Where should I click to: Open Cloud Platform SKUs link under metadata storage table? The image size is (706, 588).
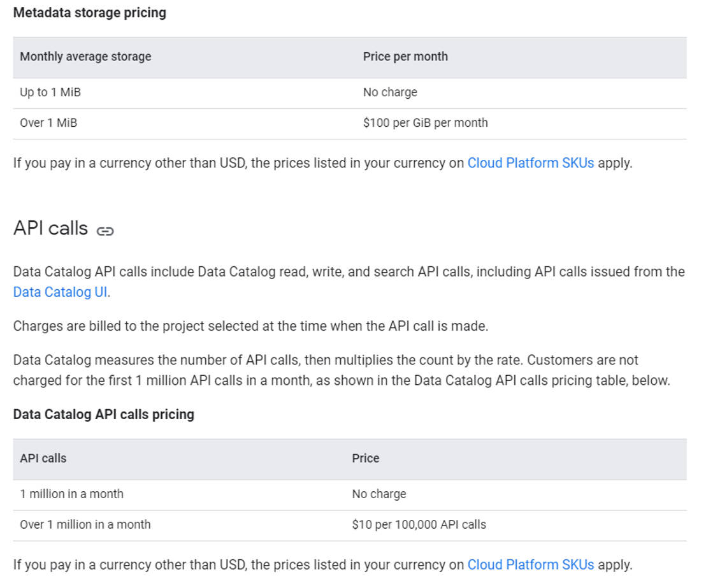pyautogui.click(x=530, y=163)
